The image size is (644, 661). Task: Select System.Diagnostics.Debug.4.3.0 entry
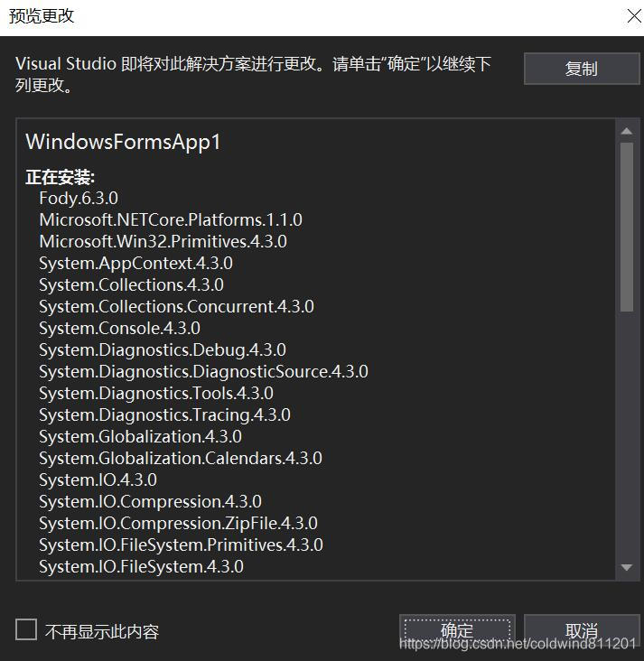pyautogui.click(x=163, y=349)
